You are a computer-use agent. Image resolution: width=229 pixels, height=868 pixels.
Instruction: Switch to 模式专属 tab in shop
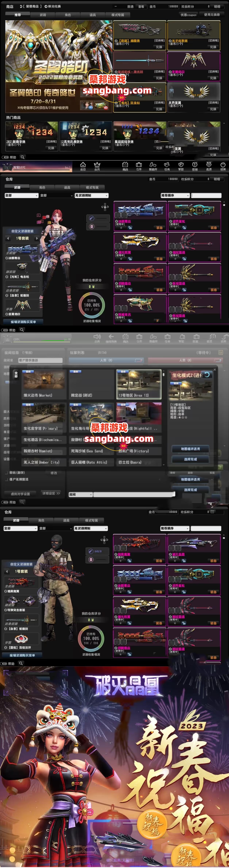pos(118,15)
